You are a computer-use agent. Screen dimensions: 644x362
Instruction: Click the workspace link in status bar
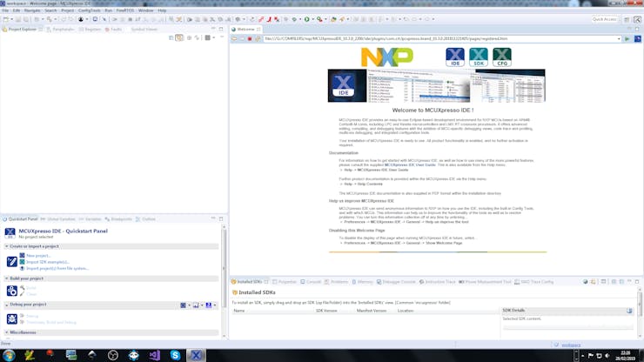571,345
